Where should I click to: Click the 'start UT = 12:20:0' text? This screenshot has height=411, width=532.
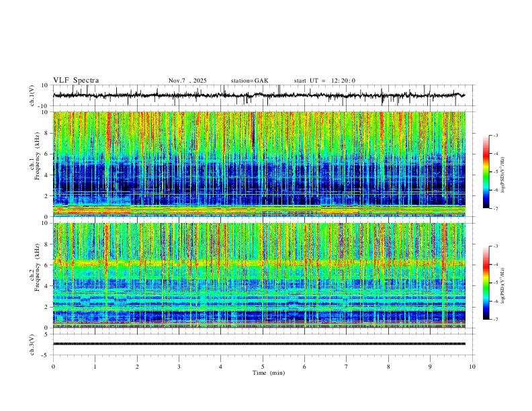point(324,81)
